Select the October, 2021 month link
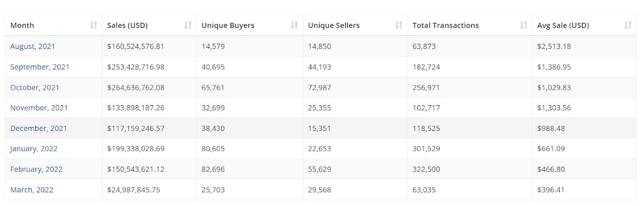The image size is (644, 206). coord(35,88)
